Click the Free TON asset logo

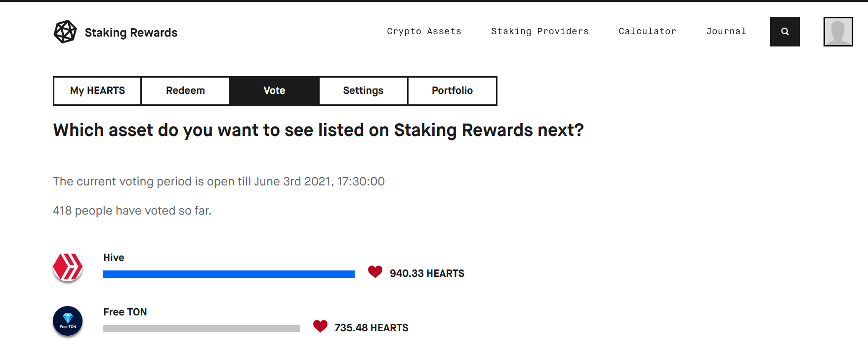[68, 321]
